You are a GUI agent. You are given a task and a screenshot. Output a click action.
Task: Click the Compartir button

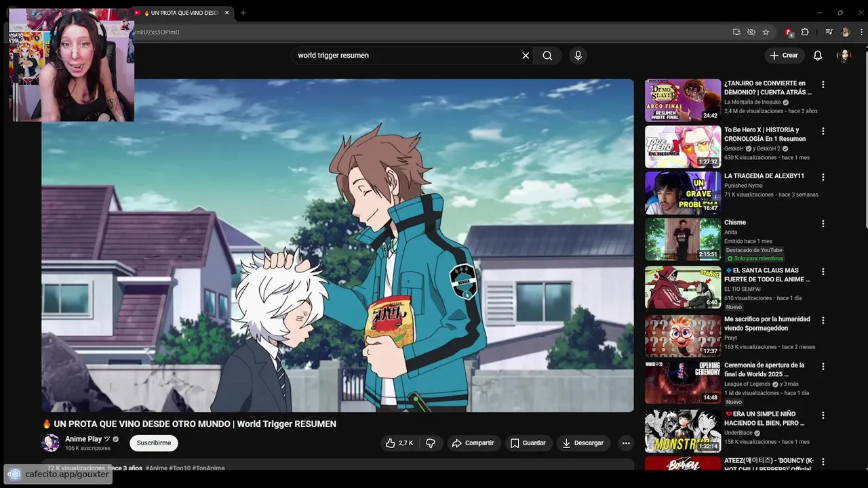pos(473,443)
